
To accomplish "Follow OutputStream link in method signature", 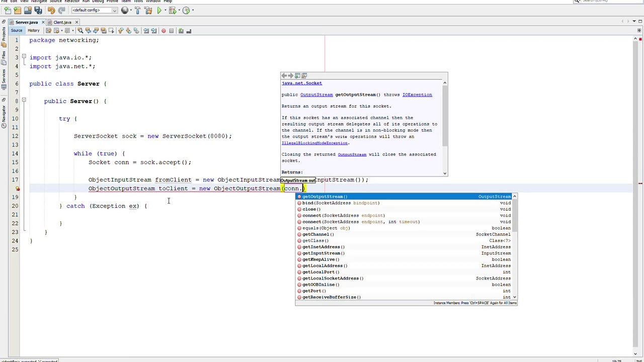I will coord(316,95).
